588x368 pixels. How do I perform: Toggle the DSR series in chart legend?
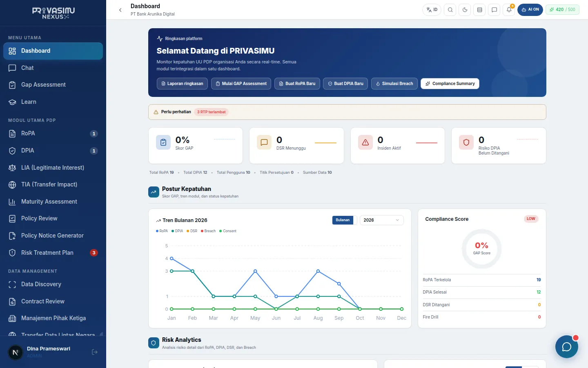point(192,231)
